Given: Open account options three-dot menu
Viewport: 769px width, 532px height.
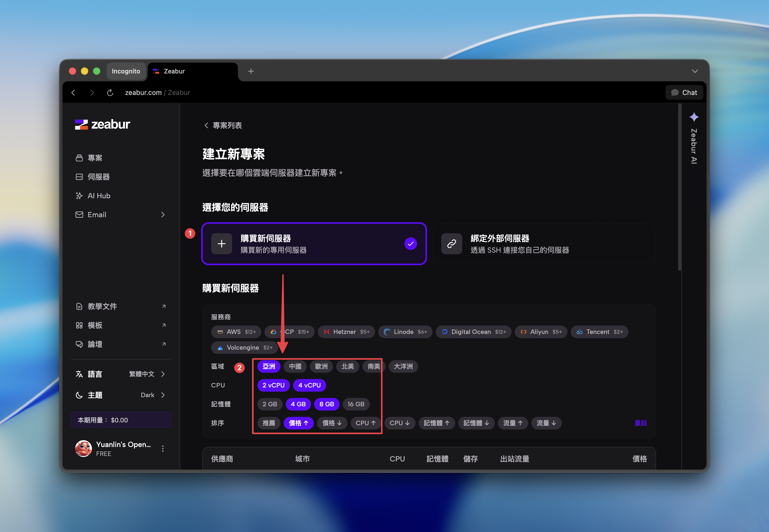Looking at the screenshot, I should tap(163, 449).
